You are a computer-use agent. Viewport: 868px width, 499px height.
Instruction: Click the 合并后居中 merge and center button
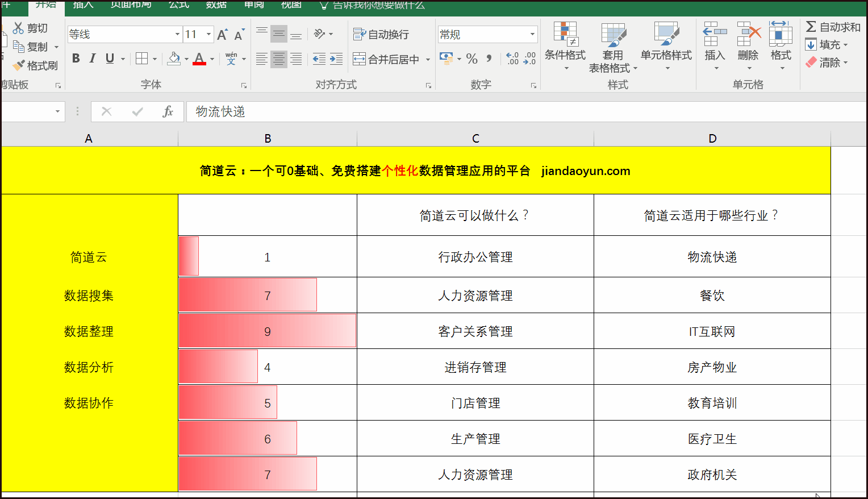[x=386, y=59]
